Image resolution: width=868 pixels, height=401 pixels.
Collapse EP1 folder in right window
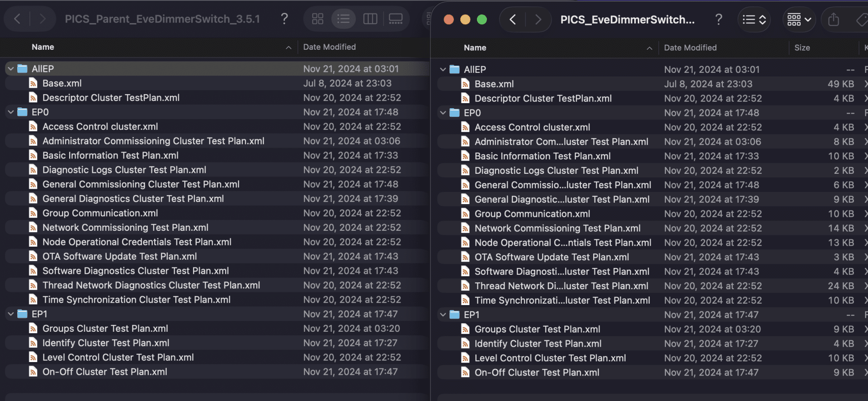pyautogui.click(x=443, y=315)
